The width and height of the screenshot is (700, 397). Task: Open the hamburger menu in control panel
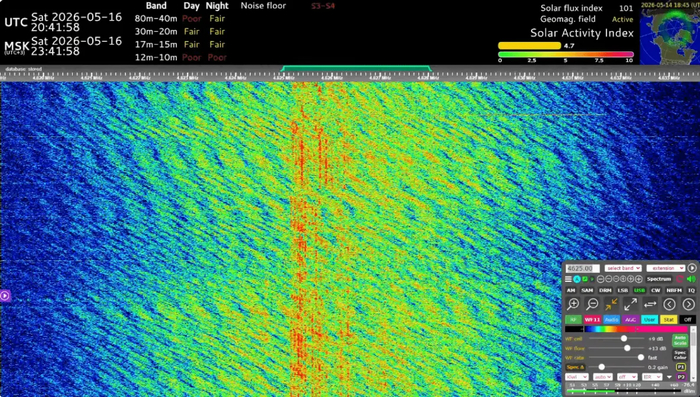pos(568,279)
